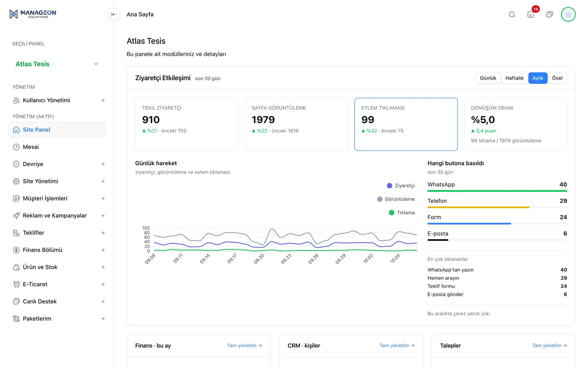
Task: Expand the Müşteri İşlemleri submenu plus
Action: [x=103, y=198]
